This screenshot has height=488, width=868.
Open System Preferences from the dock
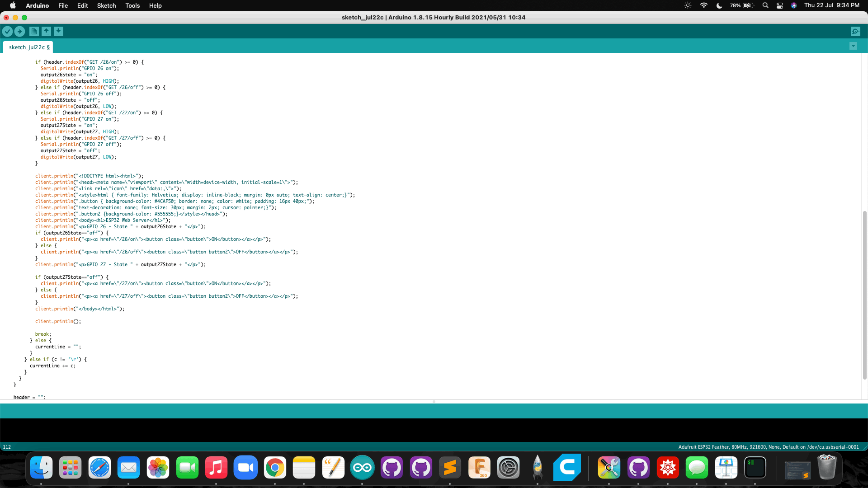(x=508, y=467)
